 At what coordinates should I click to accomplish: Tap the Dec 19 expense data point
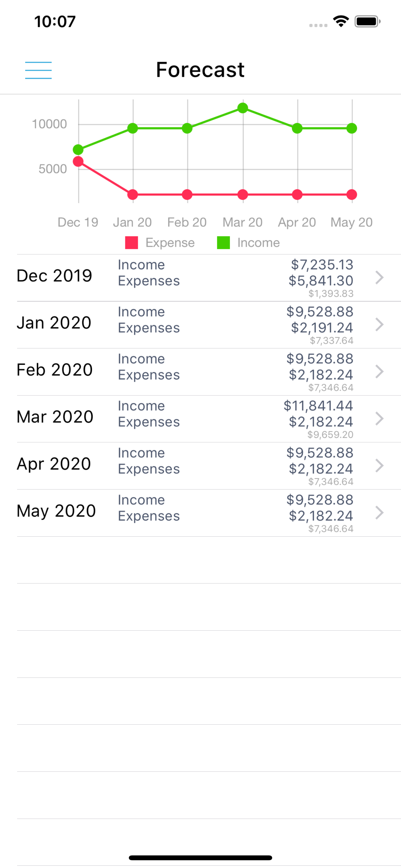click(78, 161)
